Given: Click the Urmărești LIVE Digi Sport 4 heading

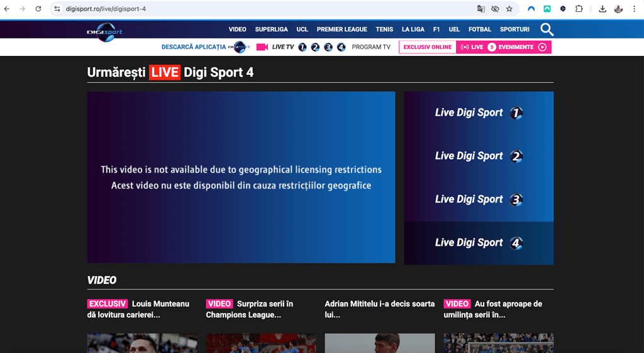Looking at the screenshot, I should point(170,72).
